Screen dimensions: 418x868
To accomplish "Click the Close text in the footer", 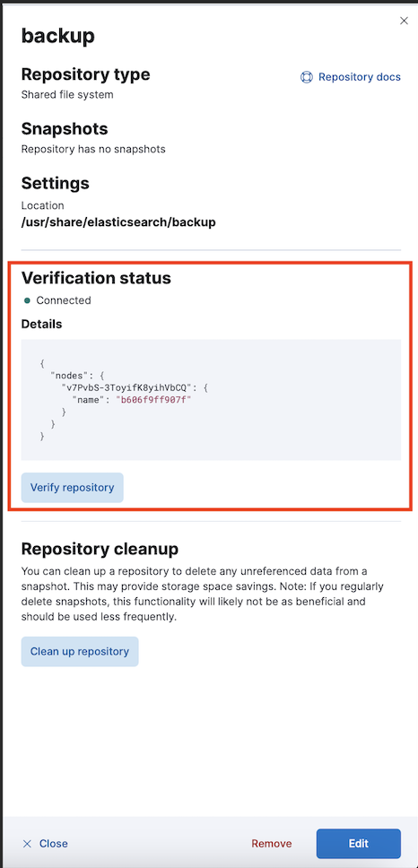I will pos(54,844).
